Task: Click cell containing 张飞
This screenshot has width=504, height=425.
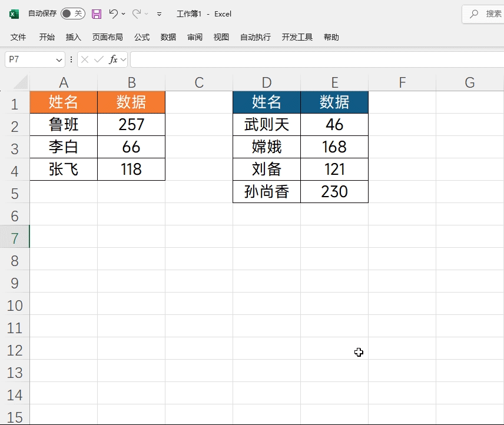Action: (x=64, y=170)
